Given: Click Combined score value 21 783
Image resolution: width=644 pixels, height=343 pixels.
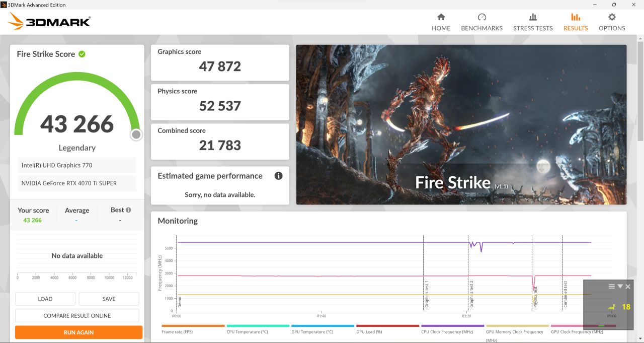Looking at the screenshot, I should click(x=220, y=145).
